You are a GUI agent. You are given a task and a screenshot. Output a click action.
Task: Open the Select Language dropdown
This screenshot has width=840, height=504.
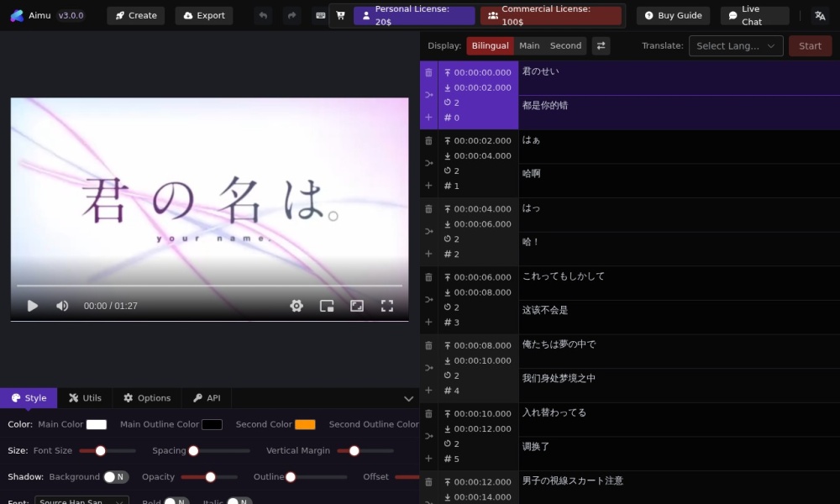(736, 45)
